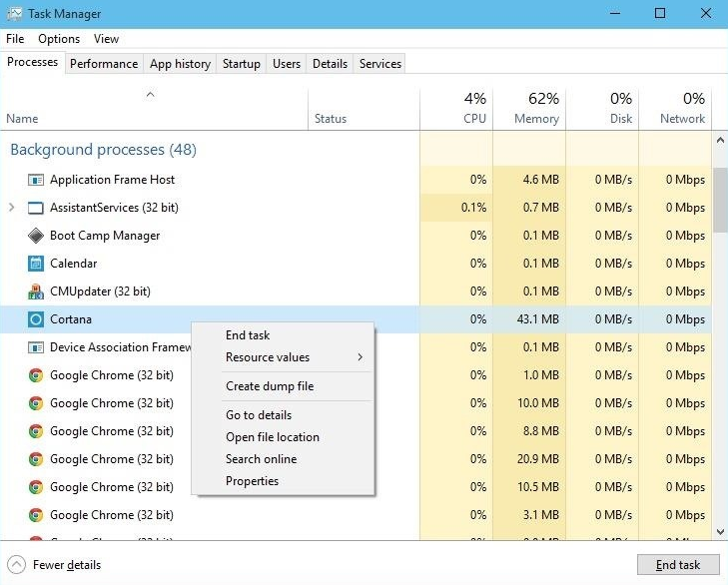Open the Options menu
This screenshot has height=585, width=728.
pos(59,39)
